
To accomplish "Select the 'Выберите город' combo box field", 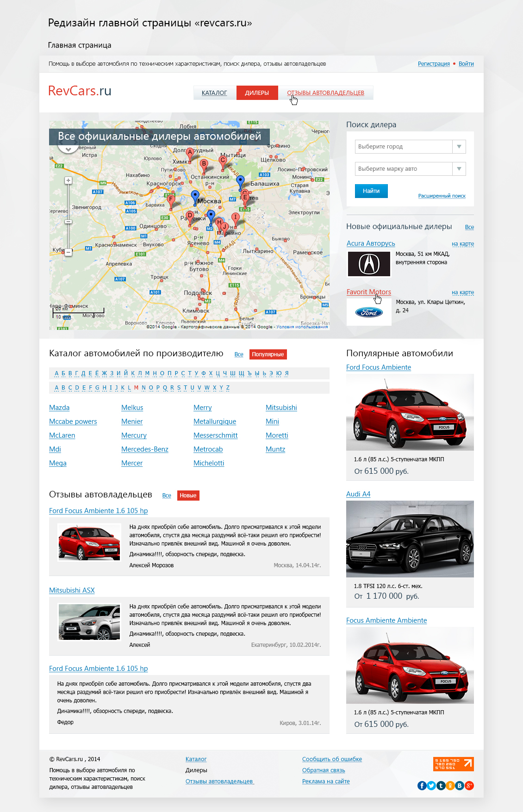I will pos(410,147).
